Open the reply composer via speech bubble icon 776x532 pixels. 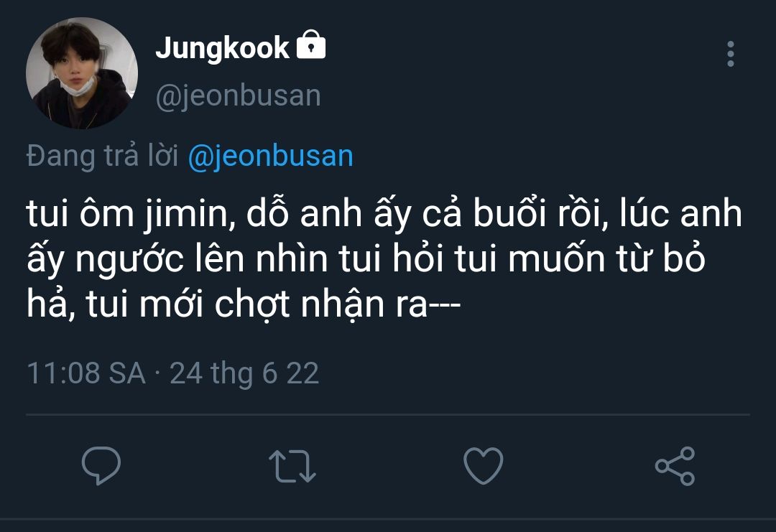pos(101,465)
